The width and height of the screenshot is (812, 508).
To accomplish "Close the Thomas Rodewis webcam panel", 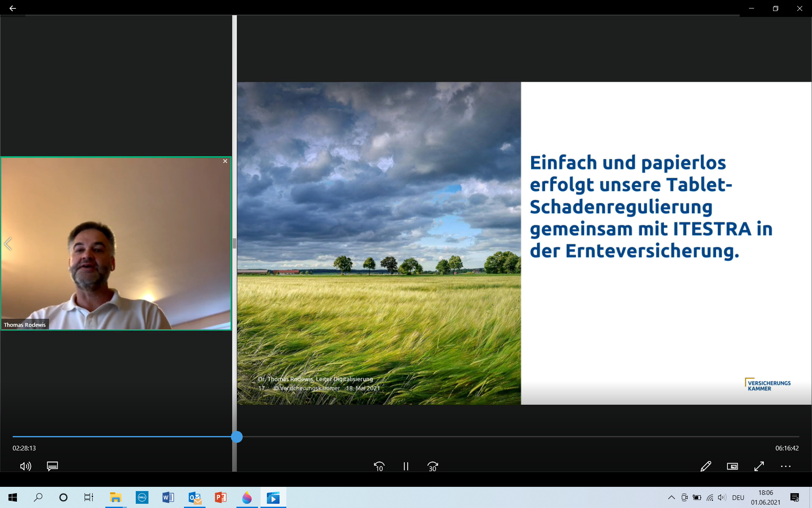I will point(225,161).
